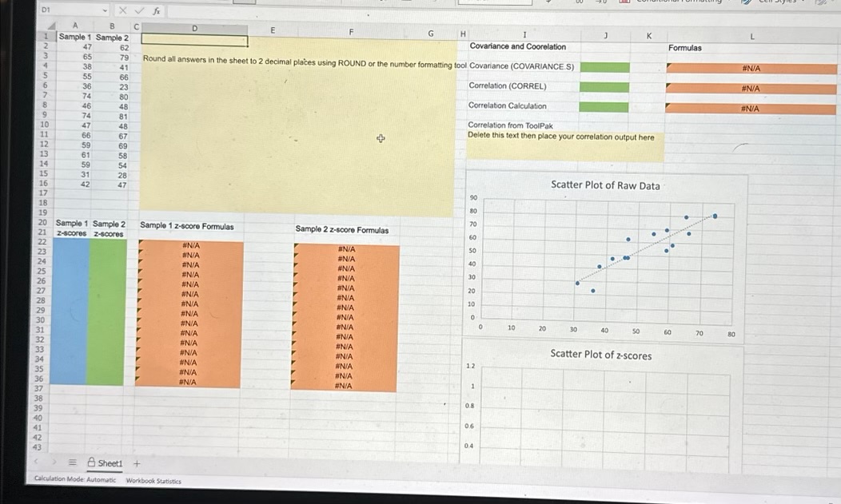Click 'Sample 2 z-score Formulas' heading cell
Image resolution: width=841 pixels, height=504 pixels.
pyautogui.click(x=341, y=229)
